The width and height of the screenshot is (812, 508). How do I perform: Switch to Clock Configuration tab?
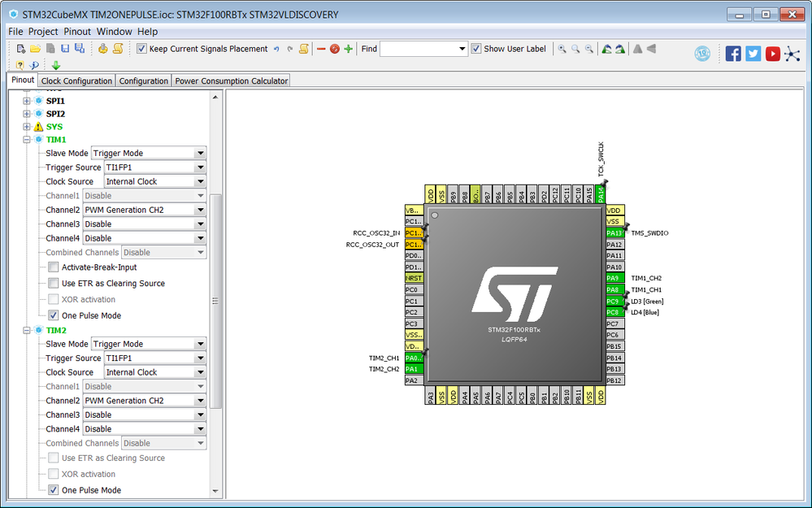tap(76, 80)
